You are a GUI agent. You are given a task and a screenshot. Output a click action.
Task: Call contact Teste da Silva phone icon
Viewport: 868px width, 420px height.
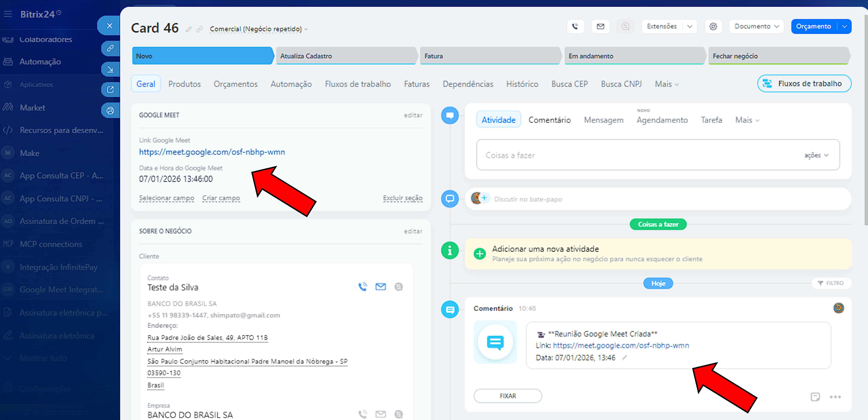pyautogui.click(x=363, y=287)
